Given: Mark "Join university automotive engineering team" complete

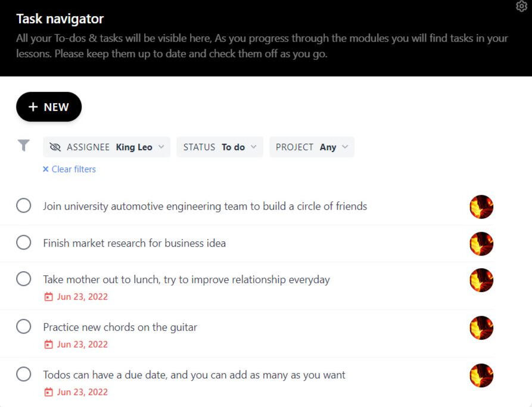Looking at the screenshot, I should 24,206.
